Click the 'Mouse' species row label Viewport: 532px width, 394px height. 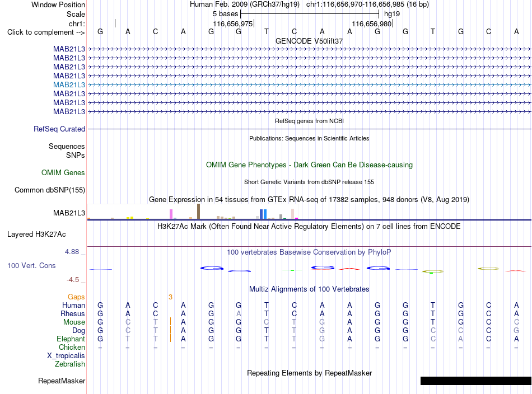[74, 322]
